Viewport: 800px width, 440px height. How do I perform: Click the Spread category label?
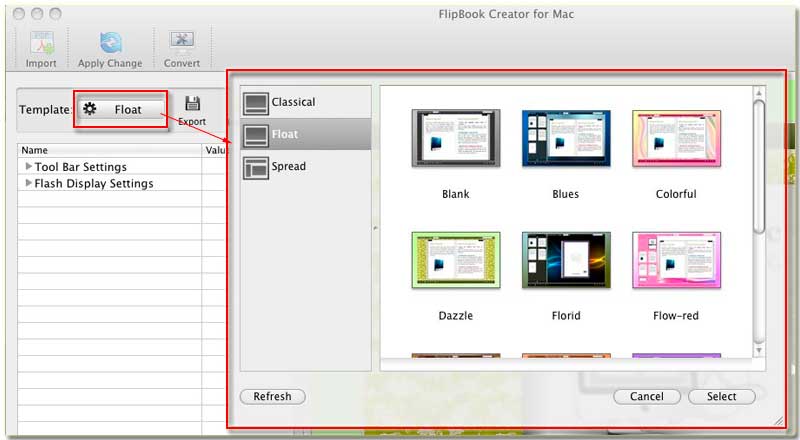click(289, 166)
